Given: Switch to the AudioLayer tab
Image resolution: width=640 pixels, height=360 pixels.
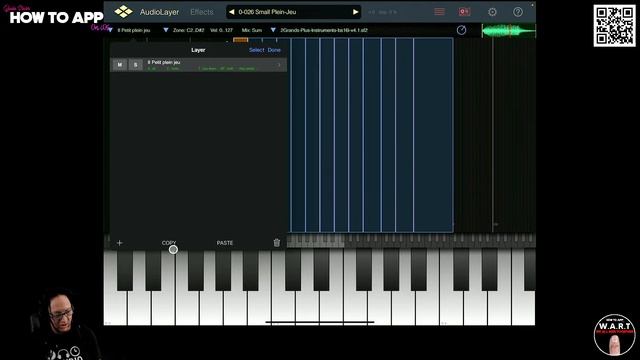Looking at the screenshot, I should point(159,12).
